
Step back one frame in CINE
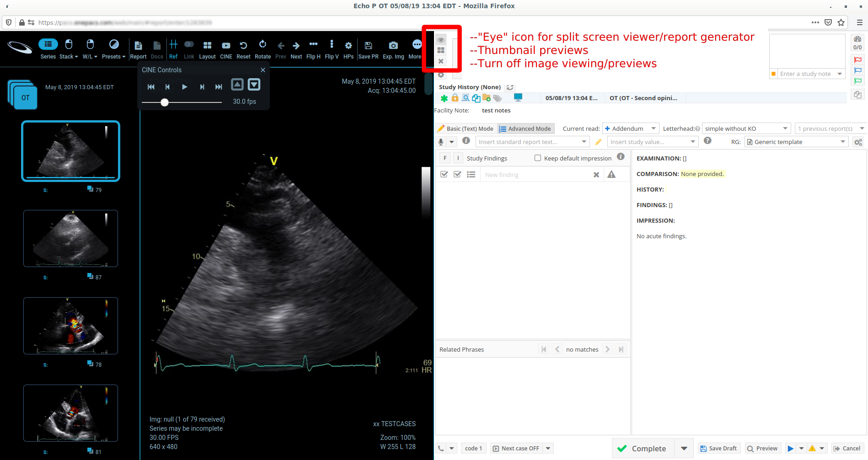tap(167, 87)
